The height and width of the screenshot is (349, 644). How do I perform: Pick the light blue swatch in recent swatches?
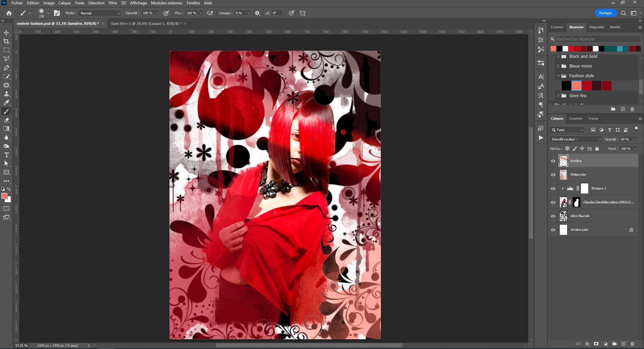pos(620,49)
